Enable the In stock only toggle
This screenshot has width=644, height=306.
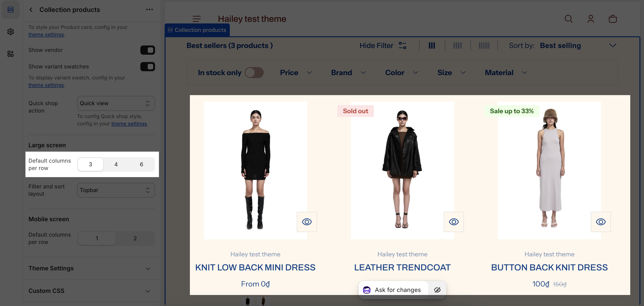coord(254,73)
